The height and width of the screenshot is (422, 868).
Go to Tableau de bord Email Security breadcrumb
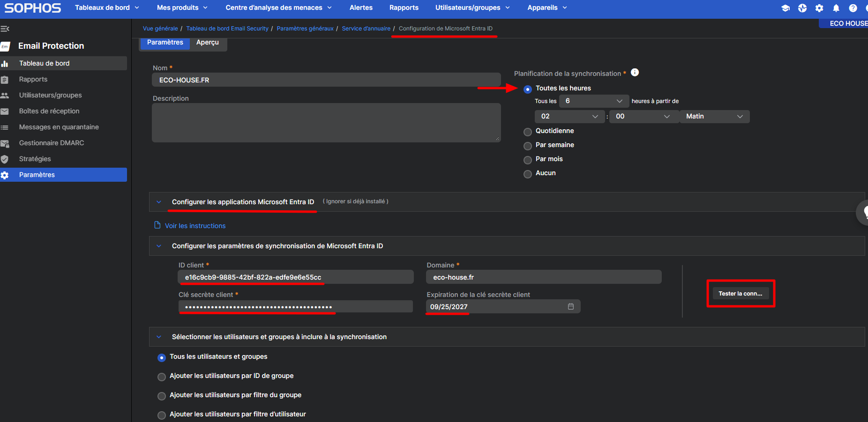[227, 29]
